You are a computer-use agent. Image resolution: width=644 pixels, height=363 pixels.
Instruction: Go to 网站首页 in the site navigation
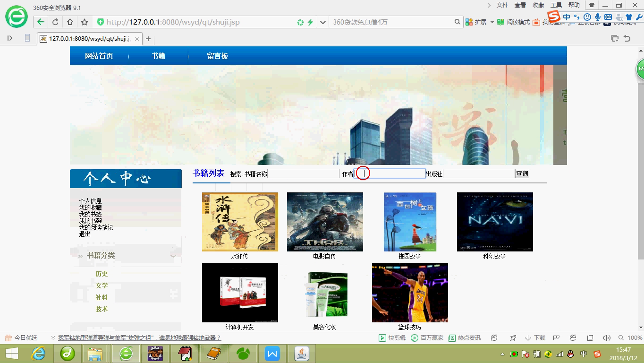click(99, 56)
